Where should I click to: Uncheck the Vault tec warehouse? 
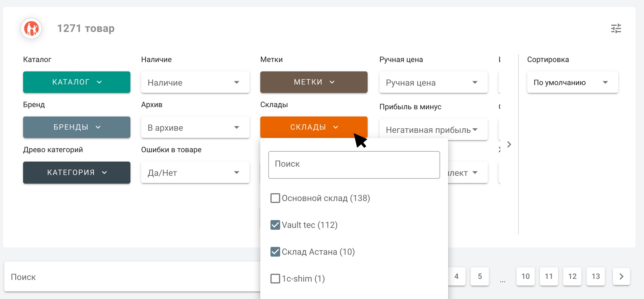[275, 225]
